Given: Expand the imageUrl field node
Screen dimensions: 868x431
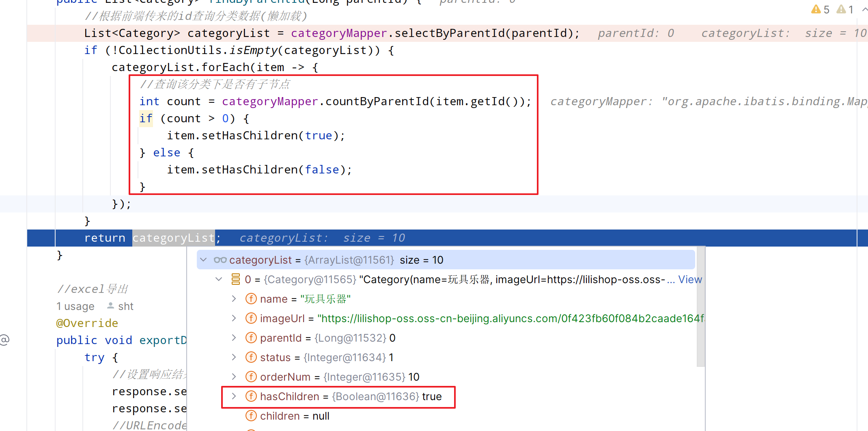Looking at the screenshot, I should pyautogui.click(x=234, y=318).
